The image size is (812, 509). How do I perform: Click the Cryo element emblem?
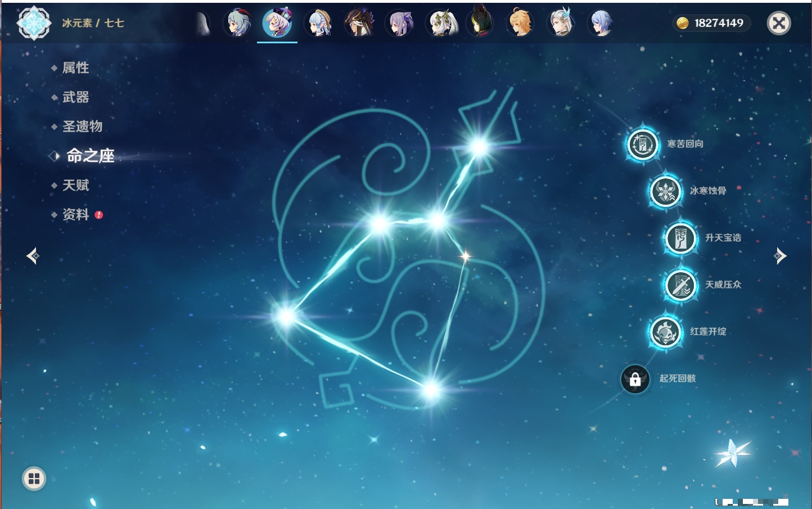pyautogui.click(x=34, y=23)
